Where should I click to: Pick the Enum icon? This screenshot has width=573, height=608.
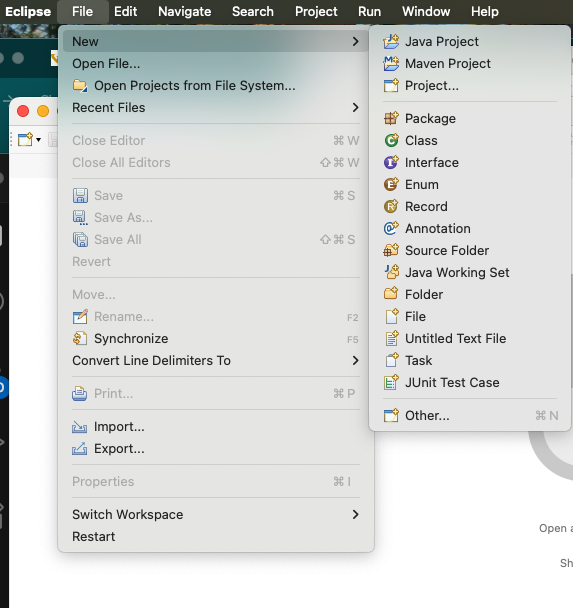pos(391,185)
